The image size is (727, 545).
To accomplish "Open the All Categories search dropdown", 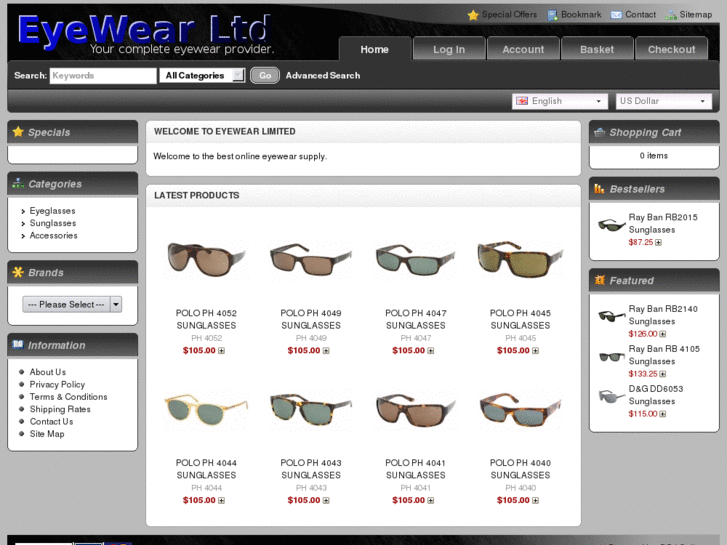I will (x=202, y=76).
